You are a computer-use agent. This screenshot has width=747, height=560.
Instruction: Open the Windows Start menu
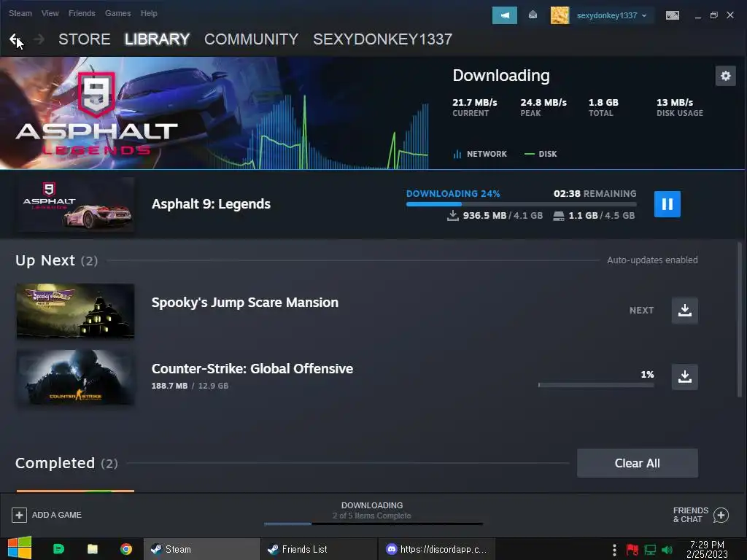(x=19, y=548)
